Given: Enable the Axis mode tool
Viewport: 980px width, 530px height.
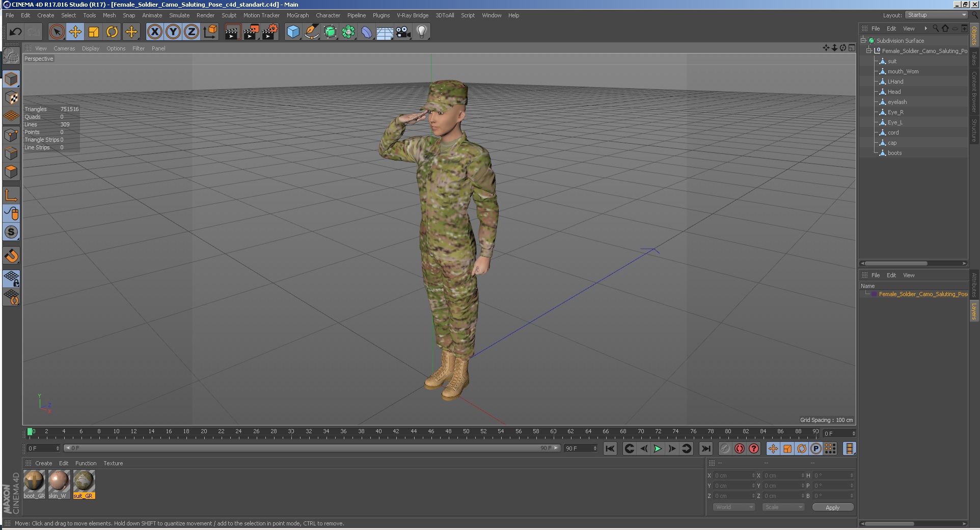Looking at the screenshot, I should point(11,195).
